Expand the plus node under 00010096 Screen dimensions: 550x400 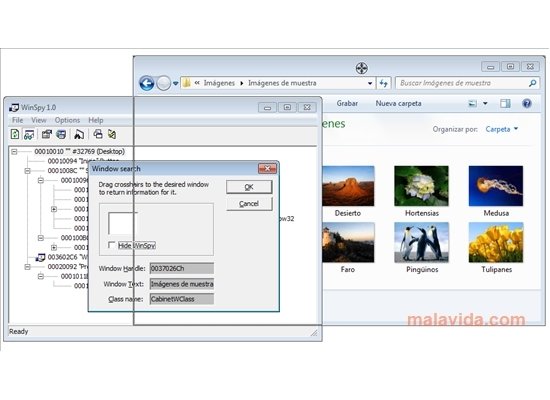click(x=54, y=209)
